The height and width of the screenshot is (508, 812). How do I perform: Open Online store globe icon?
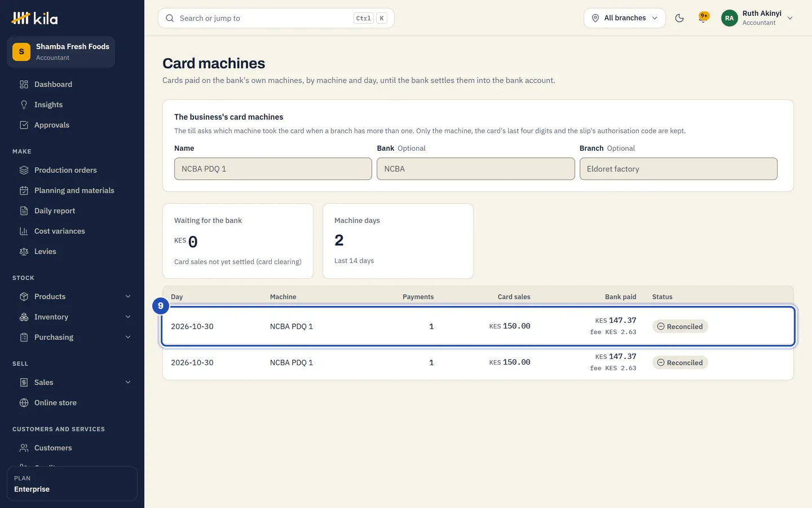(x=24, y=402)
